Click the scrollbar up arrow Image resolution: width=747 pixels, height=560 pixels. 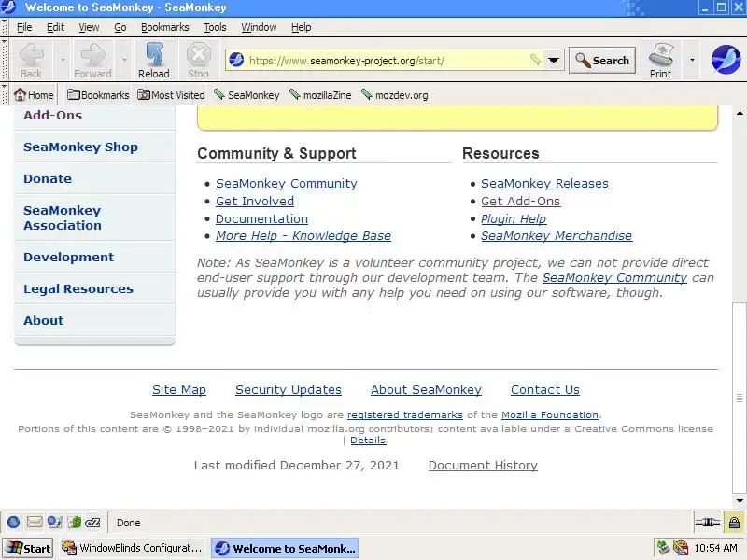tap(740, 113)
